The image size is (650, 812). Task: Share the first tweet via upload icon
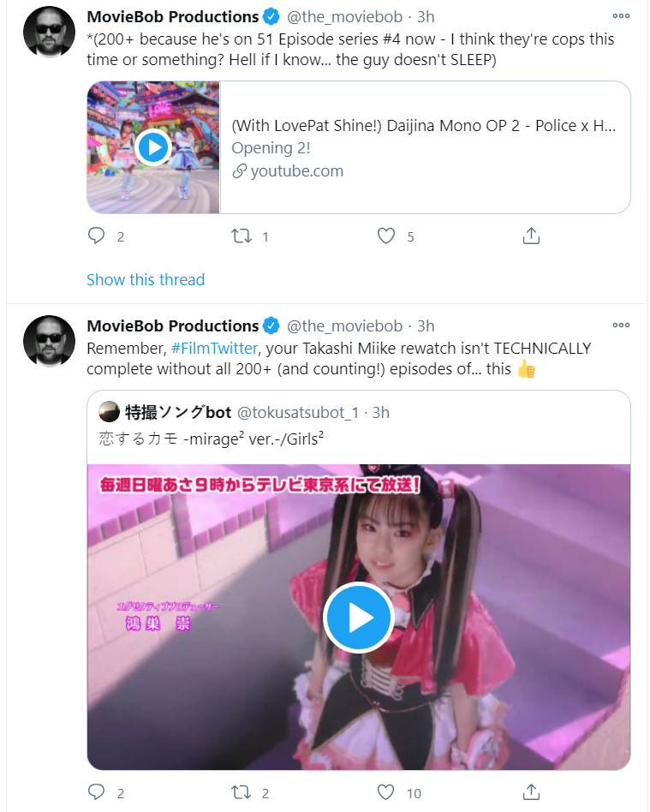tap(531, 236)
